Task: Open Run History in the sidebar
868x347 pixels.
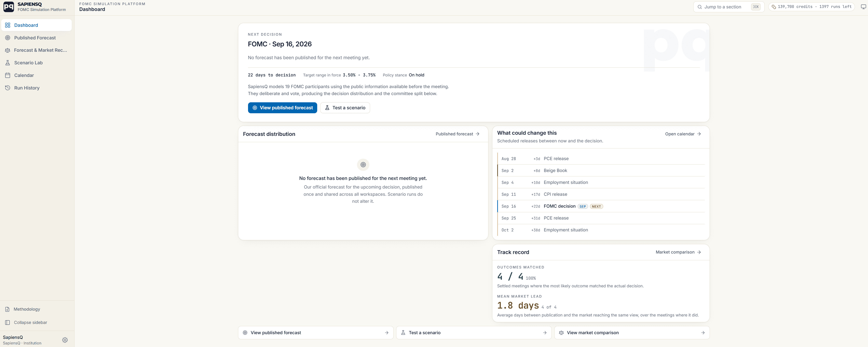Action: click(36, 88)
